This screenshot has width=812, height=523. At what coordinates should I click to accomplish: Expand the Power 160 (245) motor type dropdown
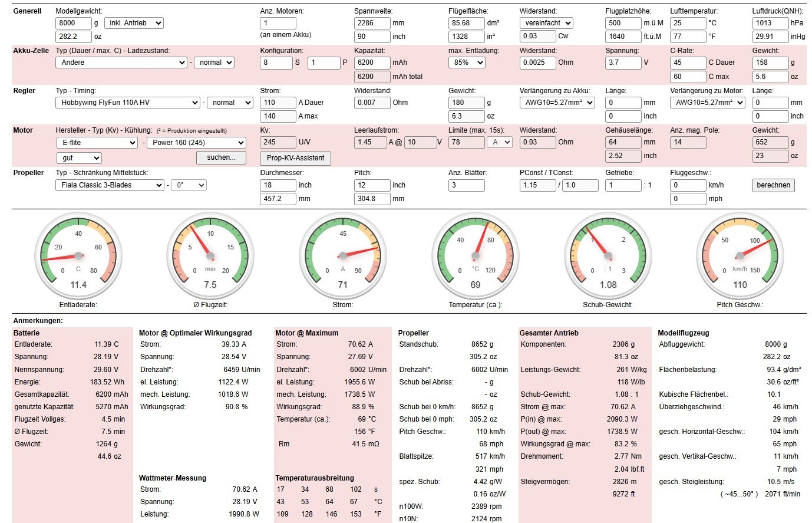(x=196, y=143)
